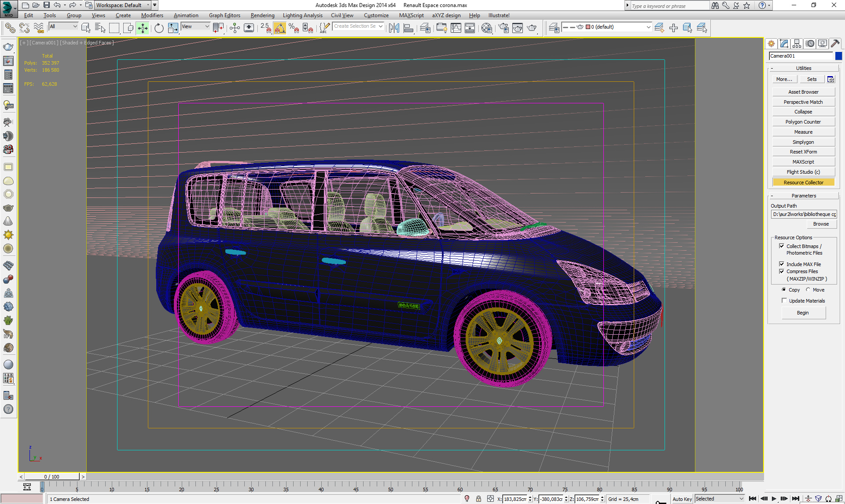This screenshot has height=504, width=845.
Task: Open the Create Selection Set dropdown
Action: point(380,26)
